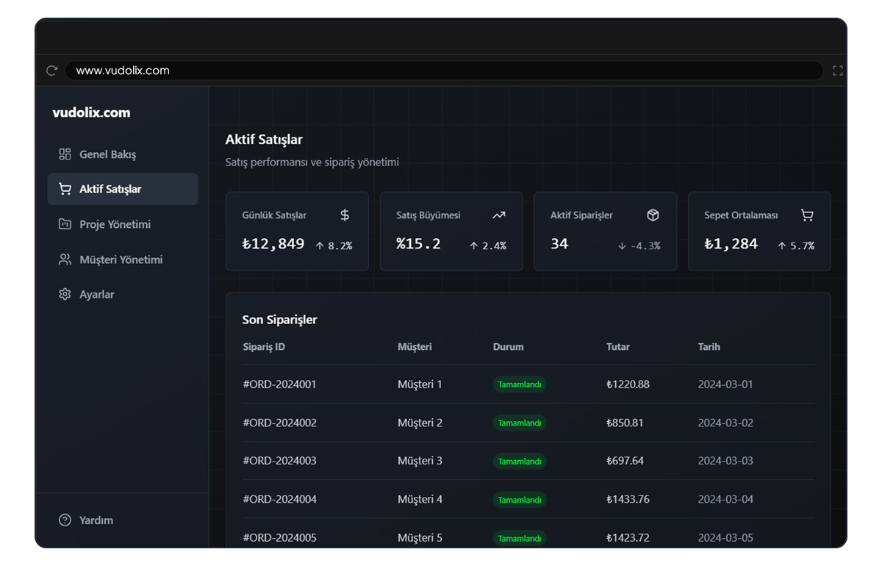Viewport: 882px width, 588px height.
Task: Sort by Tutar column header
Action: click(x=617, y=347)
